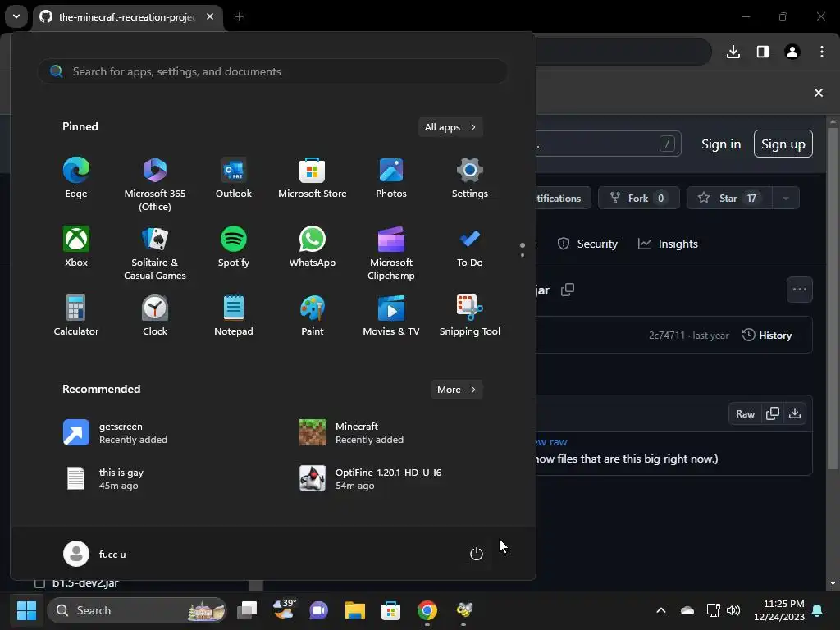The height and width of the screenshot is (630, 840).
Task: Open the weather widget on taskbar
Action: (x=283, y=610)
